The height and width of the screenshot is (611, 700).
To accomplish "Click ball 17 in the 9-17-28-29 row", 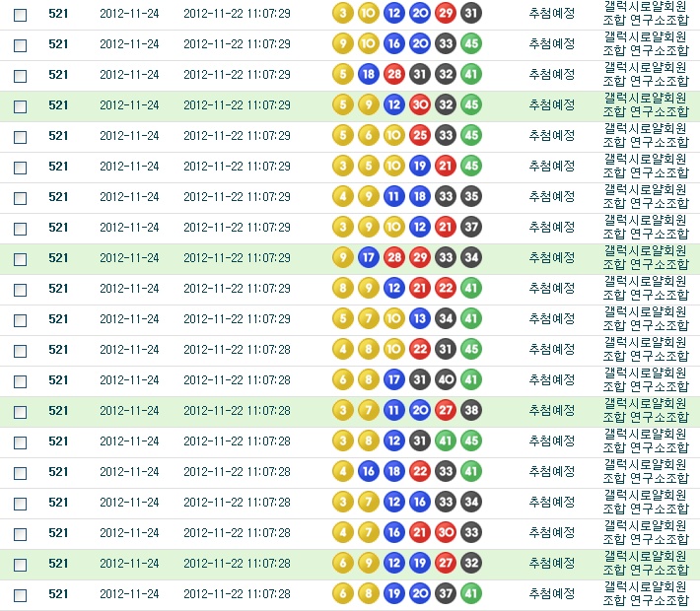I will coord(369,258).
